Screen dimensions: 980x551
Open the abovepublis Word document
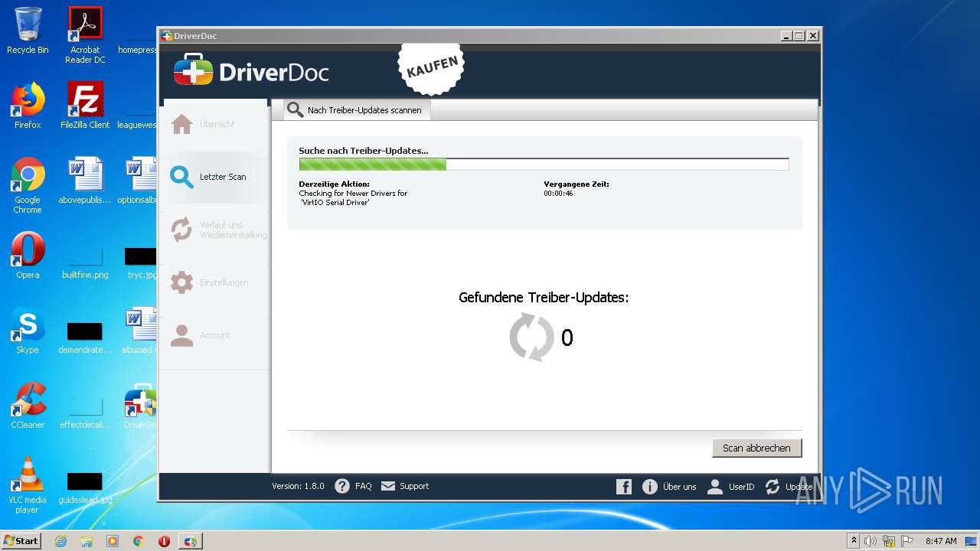pyautogui.click(x=85, y=181)
